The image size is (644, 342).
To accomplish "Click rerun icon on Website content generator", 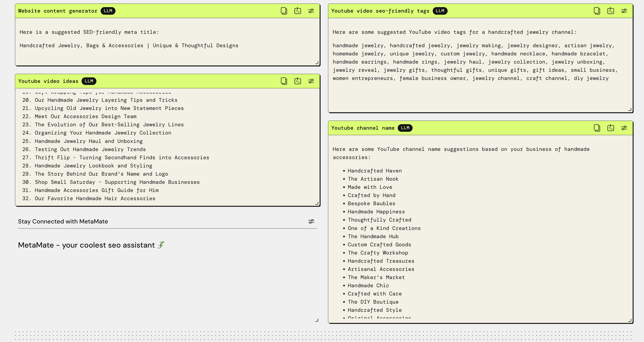I will pos(297,11).
